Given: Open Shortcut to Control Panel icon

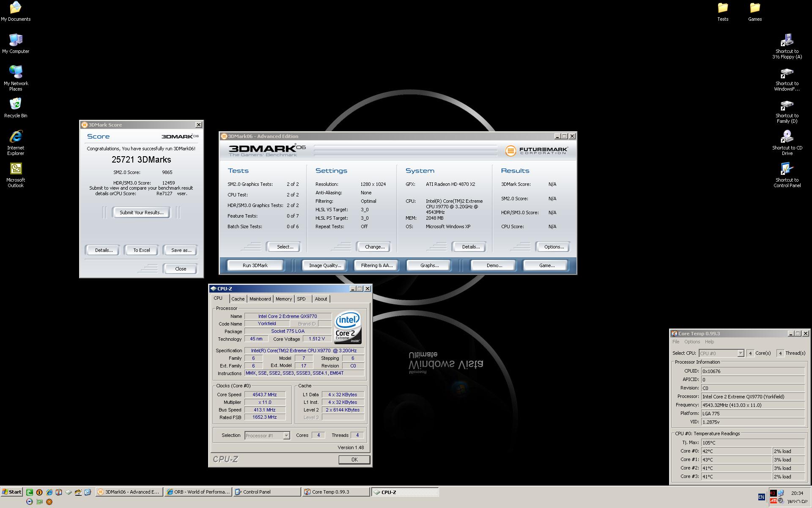Looking at the screenshot, I should point(787,175).
